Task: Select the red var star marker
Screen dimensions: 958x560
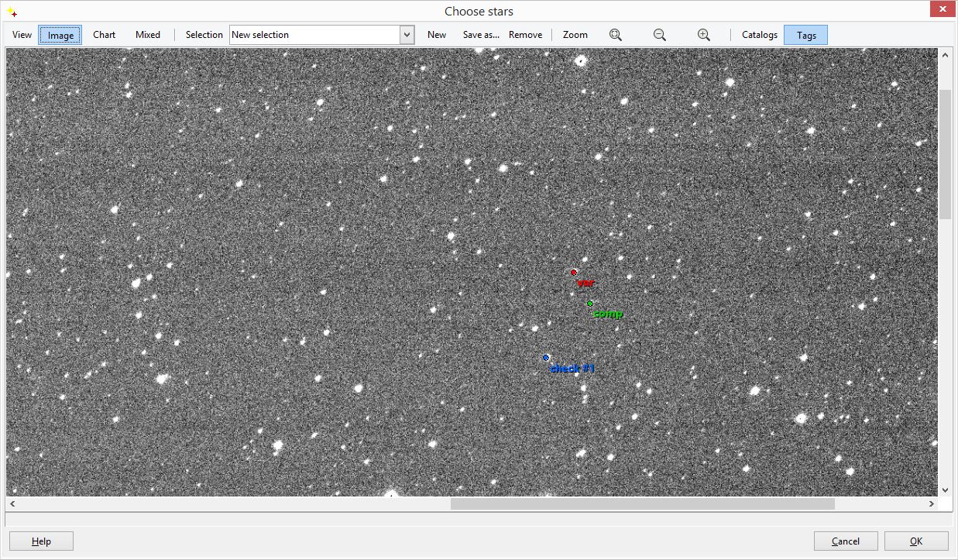Action: point(574,273)
